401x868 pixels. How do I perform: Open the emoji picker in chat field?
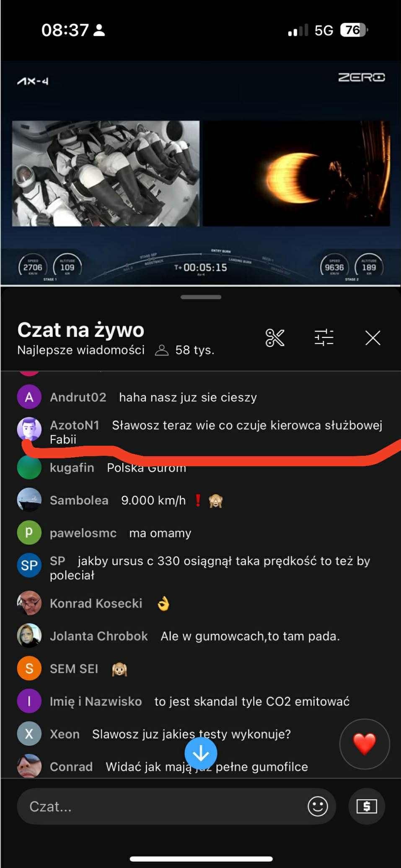[x=318, y=806]
